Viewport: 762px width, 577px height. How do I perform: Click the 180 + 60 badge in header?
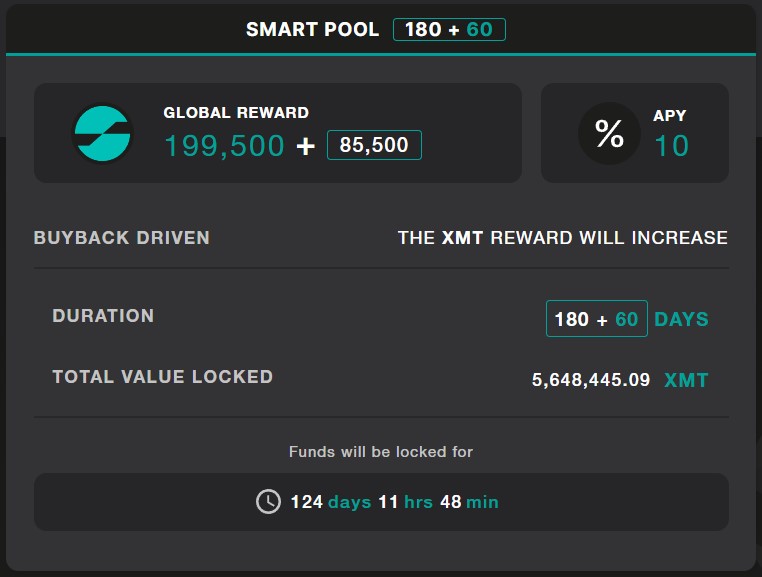pos(449,30)
